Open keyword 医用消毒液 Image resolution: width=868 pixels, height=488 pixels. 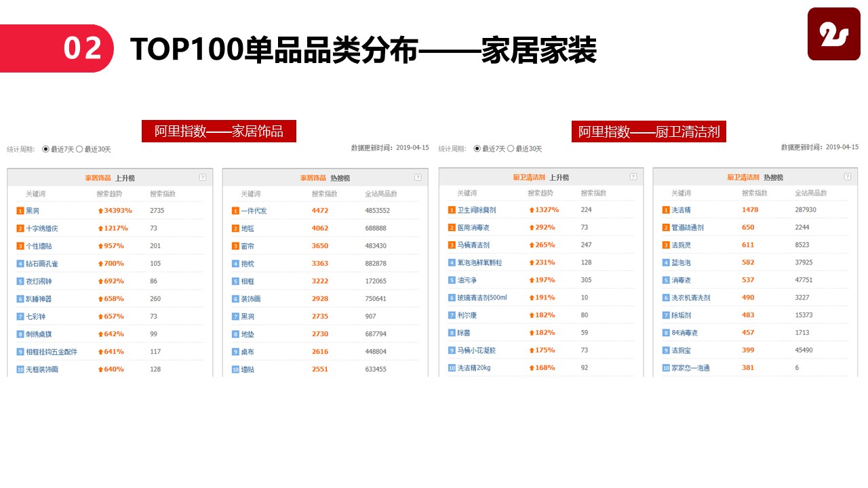[x=473, y=228]
